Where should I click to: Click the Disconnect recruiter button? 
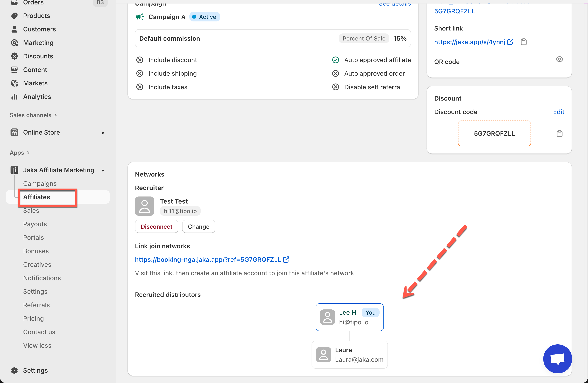click(156, 227)
